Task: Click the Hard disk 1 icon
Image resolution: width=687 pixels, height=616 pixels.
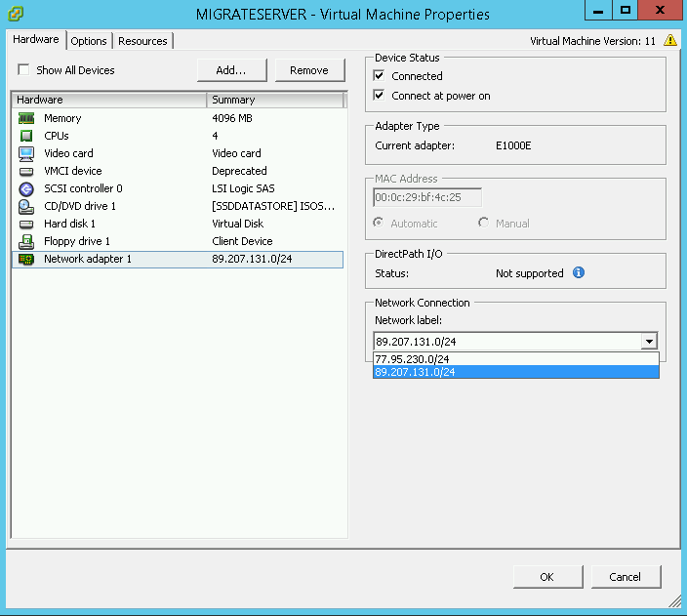Action: pos(26,224)
